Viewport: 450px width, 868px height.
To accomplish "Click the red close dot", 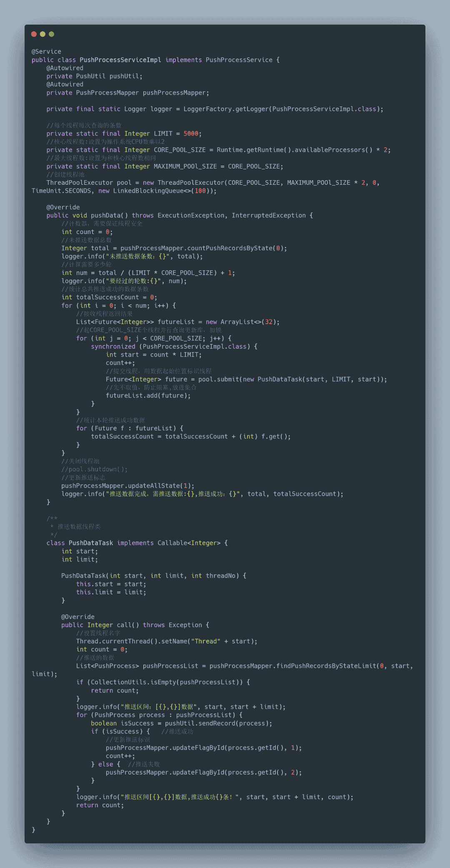I will [x=34, y=34].
